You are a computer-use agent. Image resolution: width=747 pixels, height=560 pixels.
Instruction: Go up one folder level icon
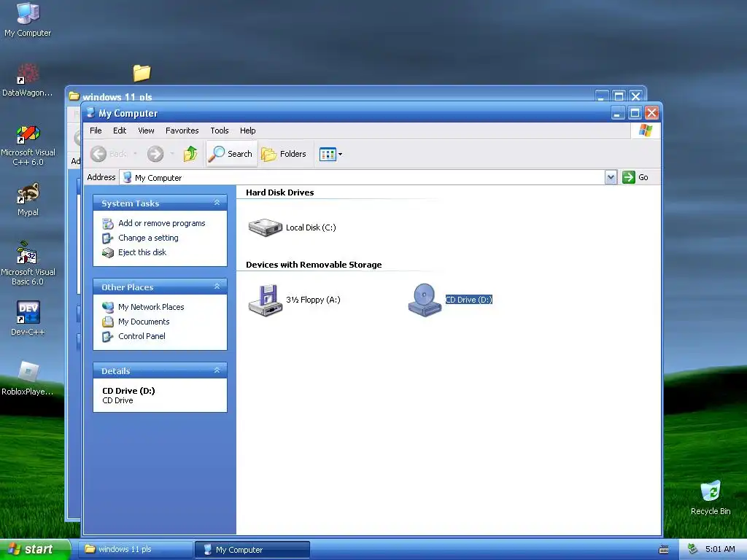pyautogui.click(x=190, y=154)
